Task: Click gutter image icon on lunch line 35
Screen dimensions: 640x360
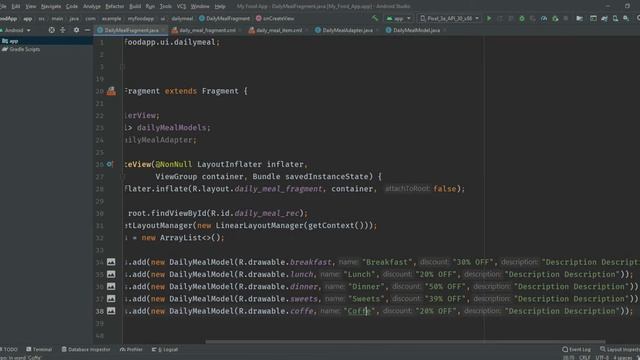Action: click(111, 274)
